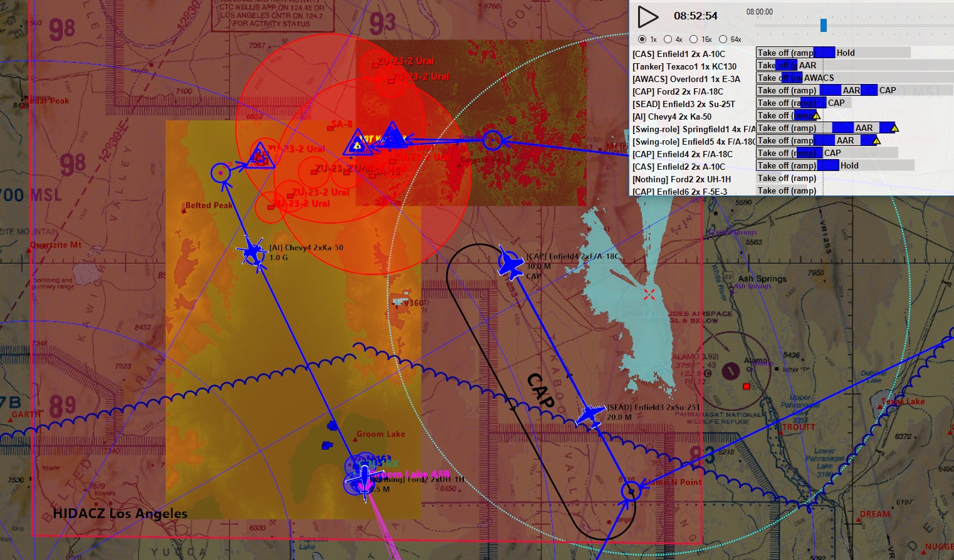954x560 pixels.
Task: Select the [CAS] Enfield1 2x A-10C row
Action: pos(679,54)
